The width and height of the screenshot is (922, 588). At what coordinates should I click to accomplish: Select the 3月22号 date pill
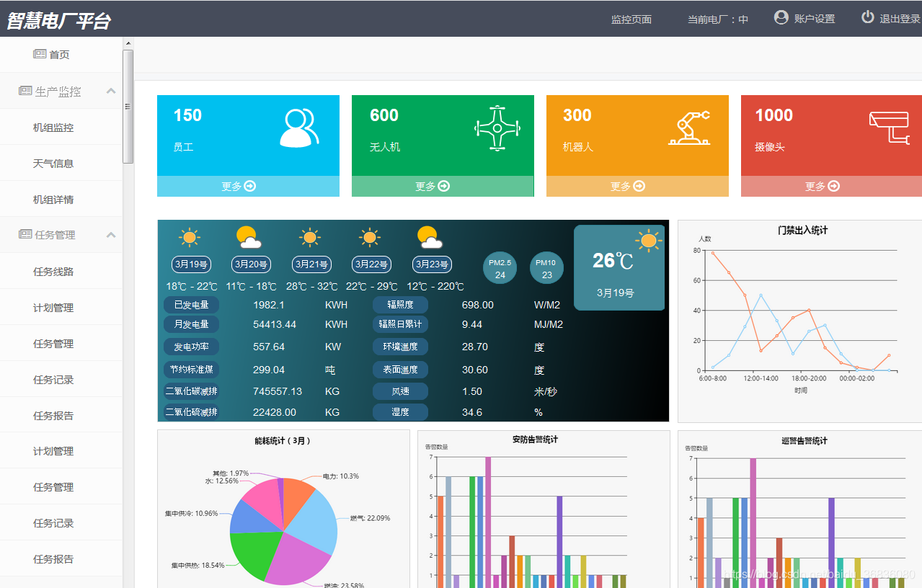[x=371, y=264]
